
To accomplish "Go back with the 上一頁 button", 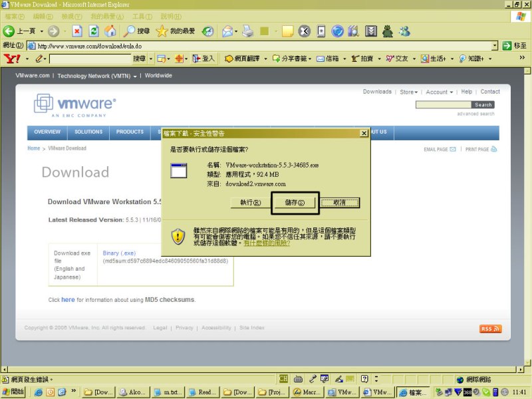I will coord(19,31).
